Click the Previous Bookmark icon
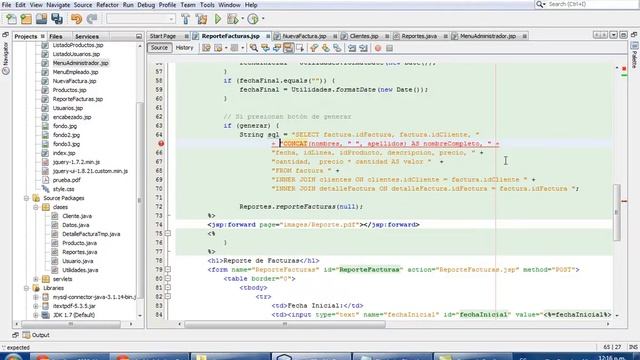The height and width of the screenshot is (360, 640). point(314,48)
